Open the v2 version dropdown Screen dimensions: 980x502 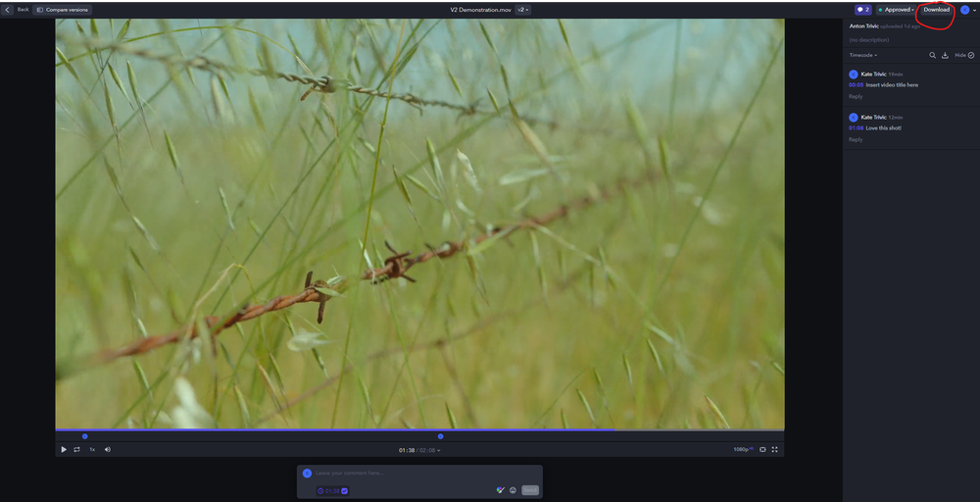[x=523, y=10]
